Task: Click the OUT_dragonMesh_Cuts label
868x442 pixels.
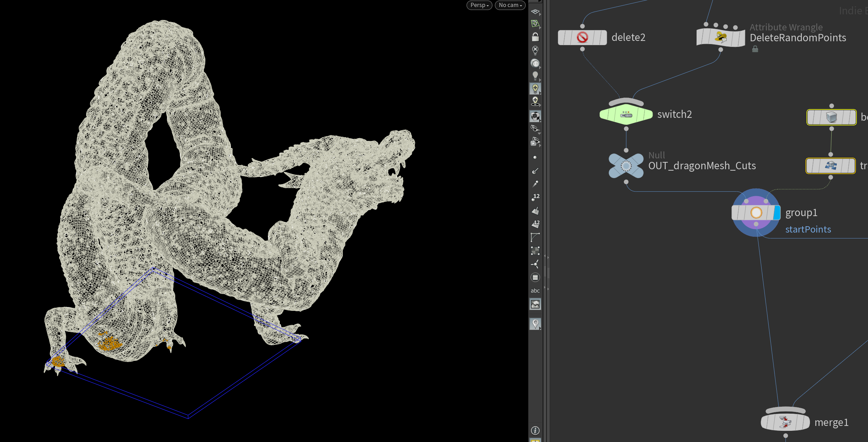Action: 702,166
